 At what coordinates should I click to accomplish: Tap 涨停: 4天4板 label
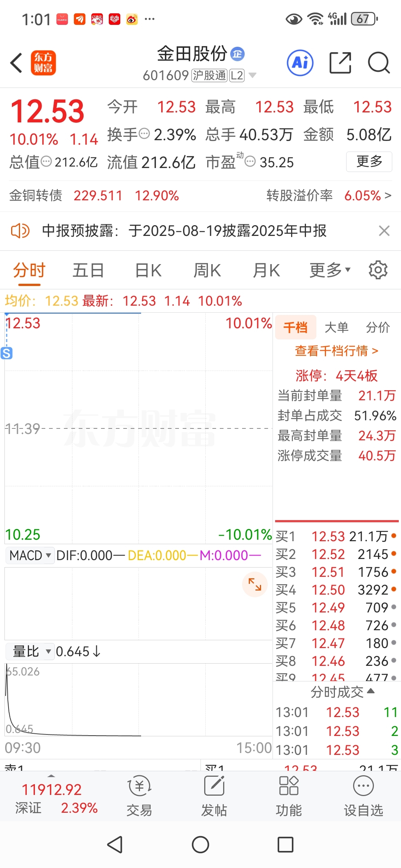pyautogui.click(x=336, y=375)
